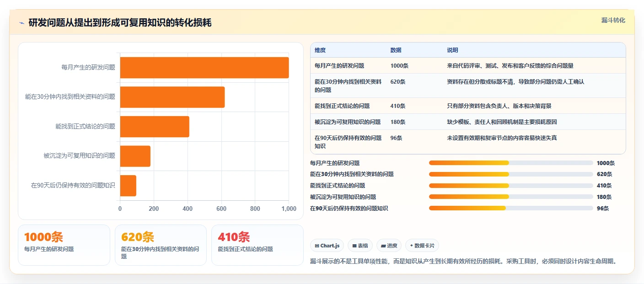
Task: Click chart axis label 被沉淀为可复用知识的问题
Action: click(80, 156)
